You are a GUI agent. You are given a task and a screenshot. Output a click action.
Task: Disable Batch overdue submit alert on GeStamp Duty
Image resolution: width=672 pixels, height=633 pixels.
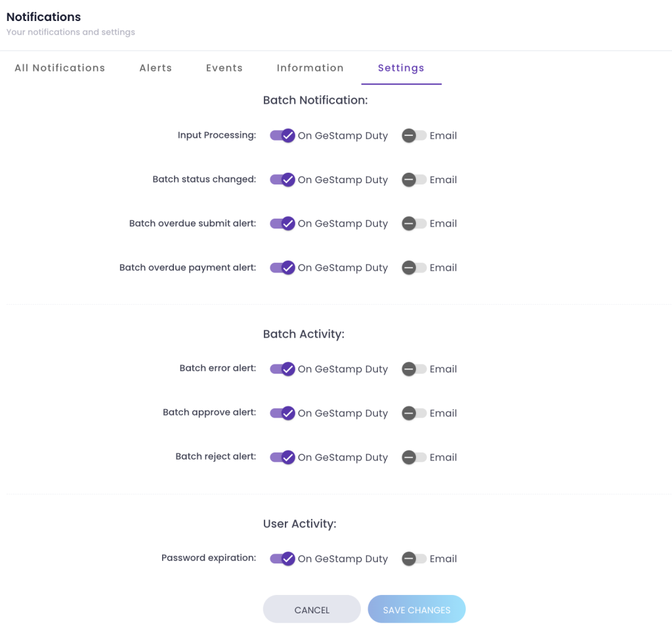coord(282,223)
